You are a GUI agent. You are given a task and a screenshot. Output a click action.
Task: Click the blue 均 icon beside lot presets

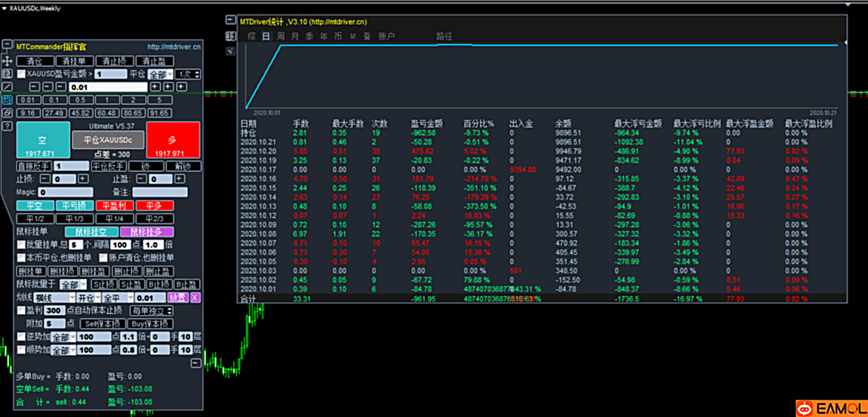(x=7, y=100)
